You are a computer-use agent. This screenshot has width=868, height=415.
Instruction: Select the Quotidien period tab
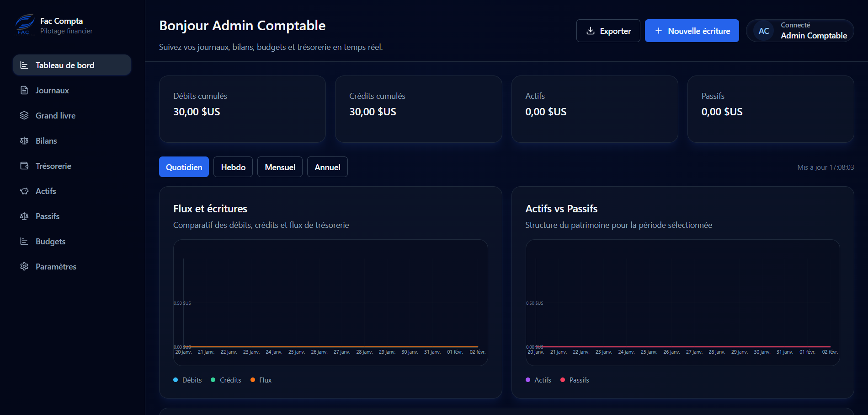(184, 167)
